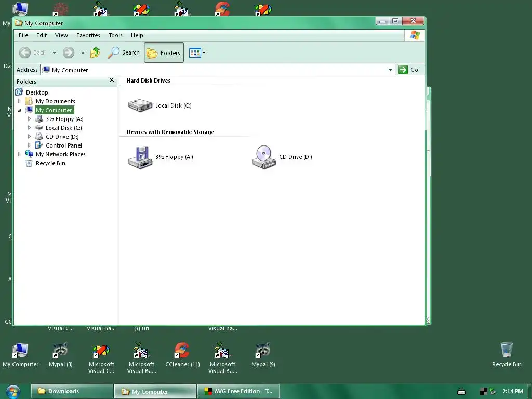Viewport: 532px width, 399px height.
Task: Expand CD Drive (D:) tree node
Action: tap(29, 137)
